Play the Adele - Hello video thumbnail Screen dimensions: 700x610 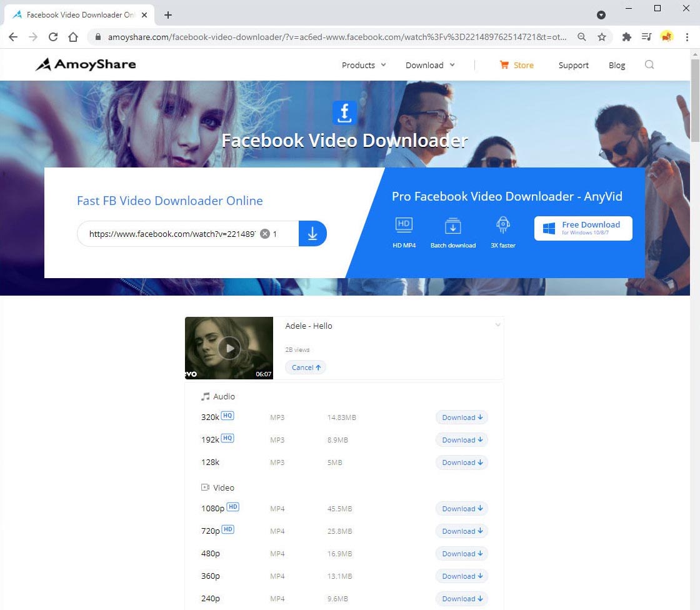point(229,348)
